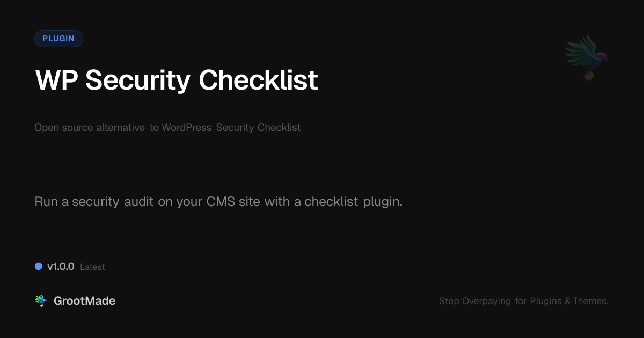
Task: Click the word "audit" in the description
Action: pos(138,202)
